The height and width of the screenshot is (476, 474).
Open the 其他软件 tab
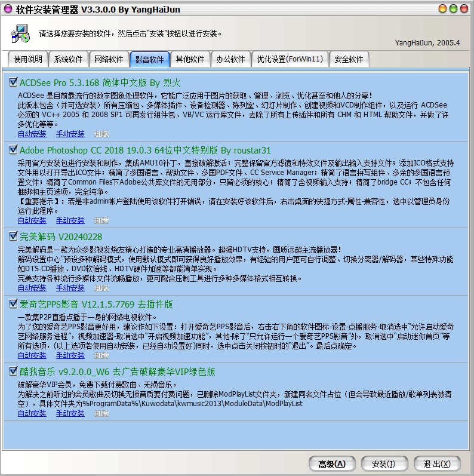tap(190, 59)
